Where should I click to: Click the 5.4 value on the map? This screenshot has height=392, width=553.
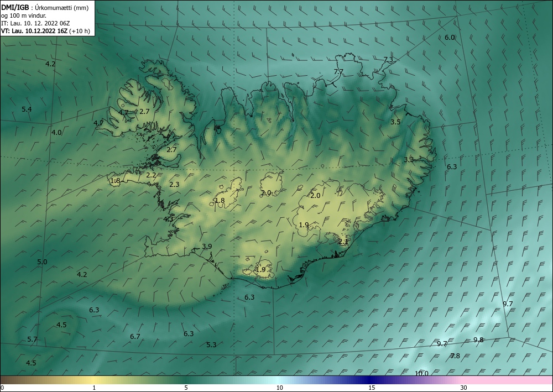coord(27,109)
